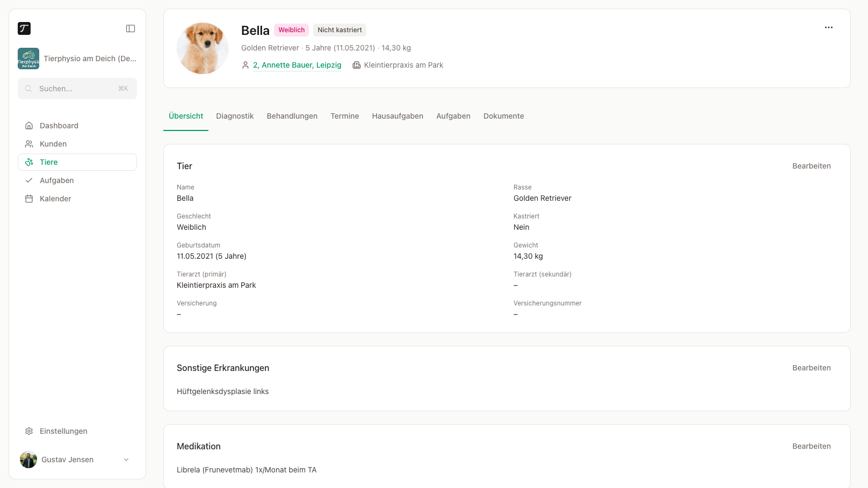868x488 pixels.
Task: Click the Tiere paw icon
Action: [29, 162]
